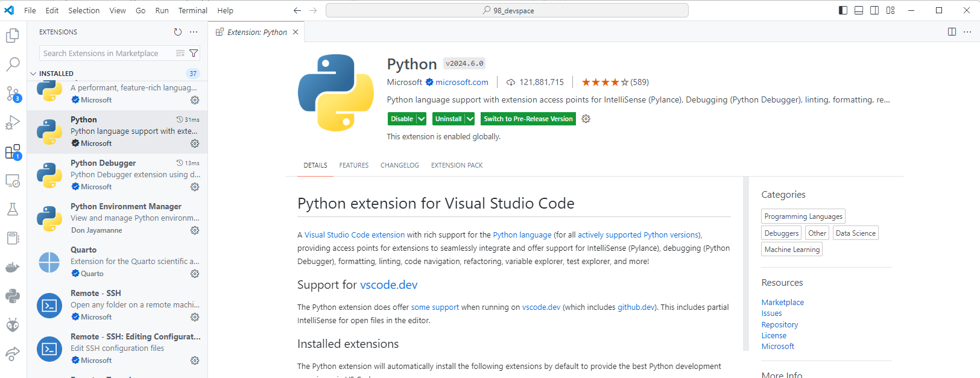Open the Disable button dropdown arrow
The height and width of the screenshot is (378, 980).
[422, 119]
